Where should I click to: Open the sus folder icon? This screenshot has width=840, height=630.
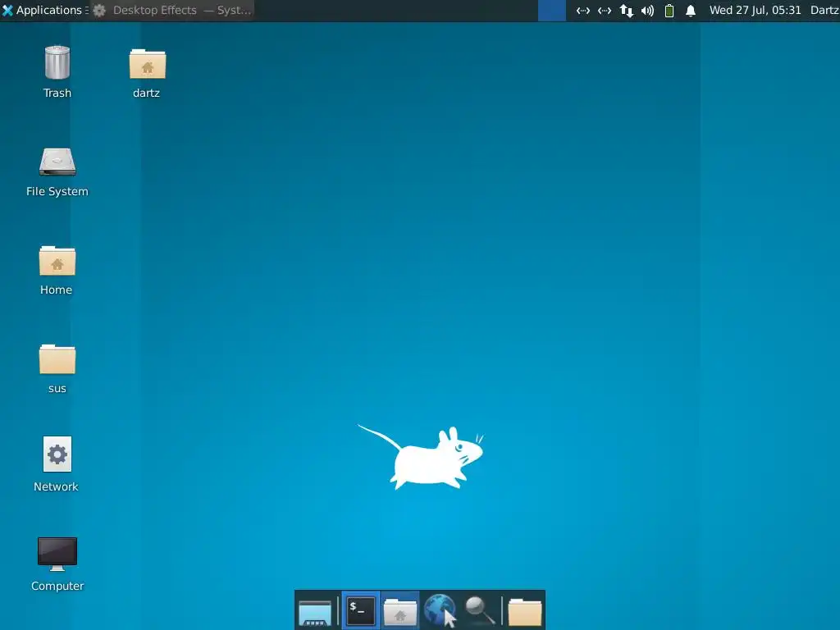pyautogui.click(x=57, y=359)
